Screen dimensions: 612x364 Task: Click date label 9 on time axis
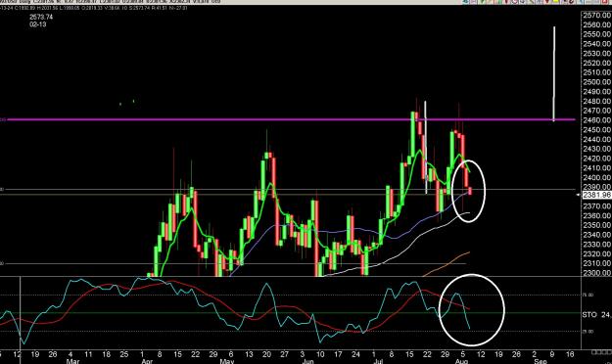click(552, 354)
